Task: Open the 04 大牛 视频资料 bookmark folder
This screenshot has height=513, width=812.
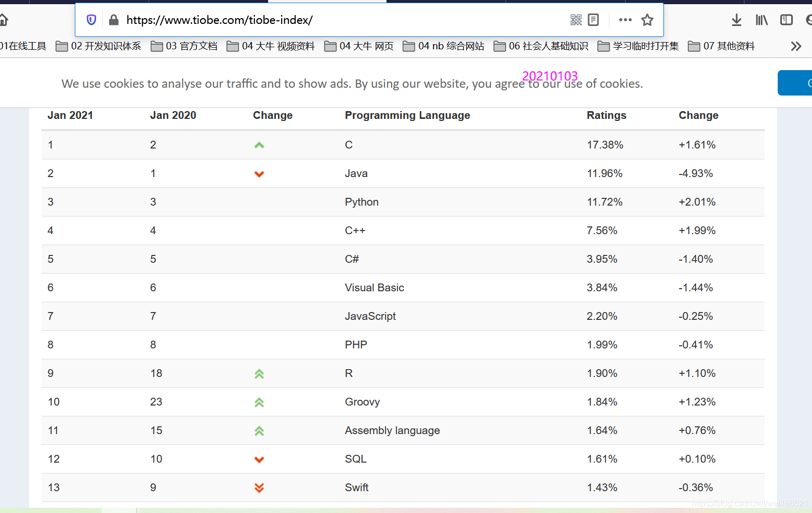Action: tap(271, 46)
